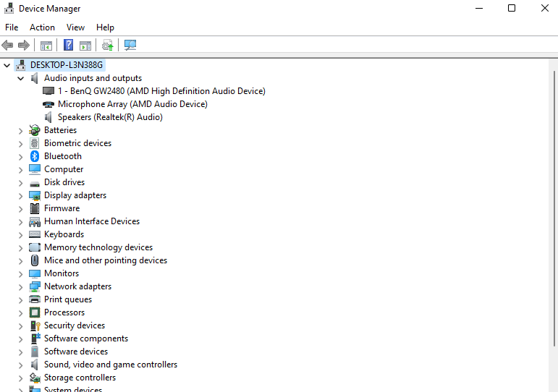Expand the Processors chevron

tap(21, 313)
